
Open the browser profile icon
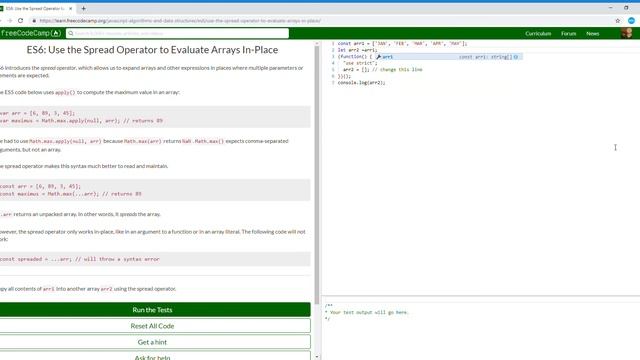tap(631, 20)
